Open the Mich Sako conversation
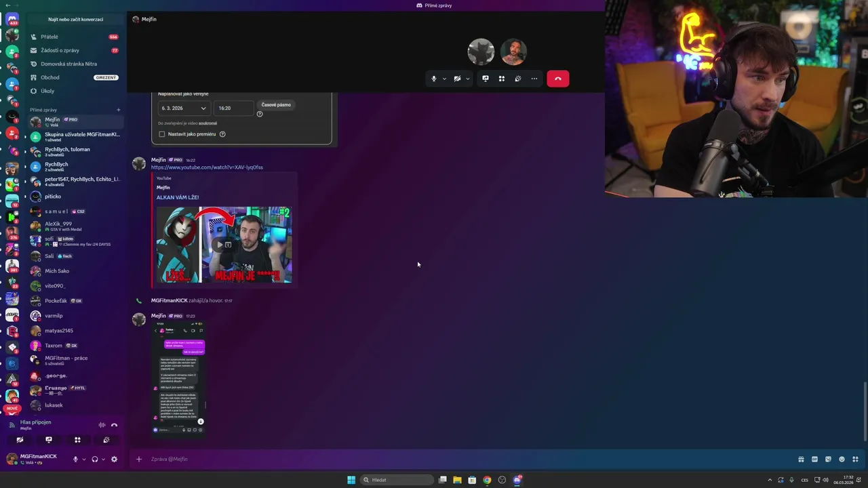 tap(75, 271)
